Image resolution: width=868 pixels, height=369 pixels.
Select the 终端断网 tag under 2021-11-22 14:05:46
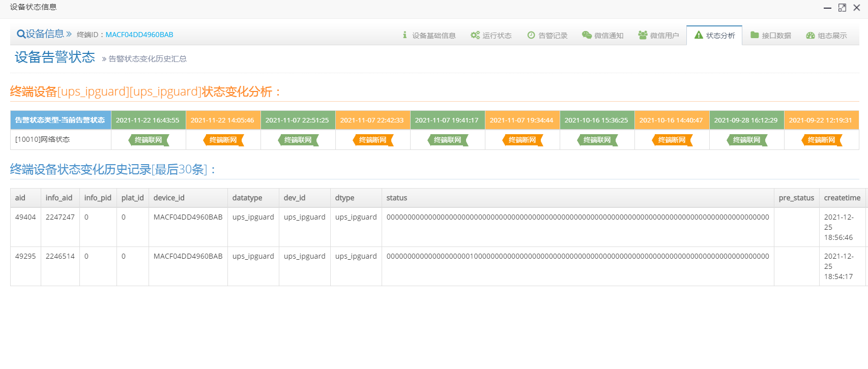pos(223,140)
